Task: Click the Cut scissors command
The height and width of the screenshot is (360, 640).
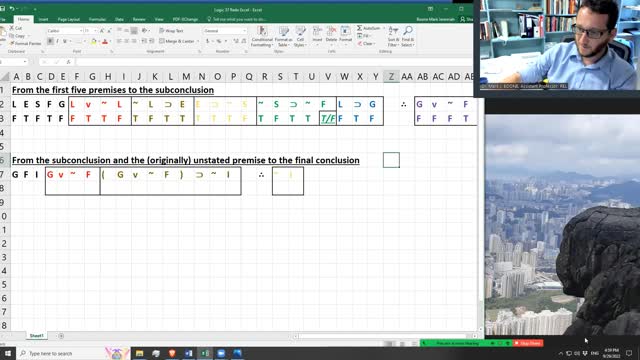Action: tap(16, 28)
